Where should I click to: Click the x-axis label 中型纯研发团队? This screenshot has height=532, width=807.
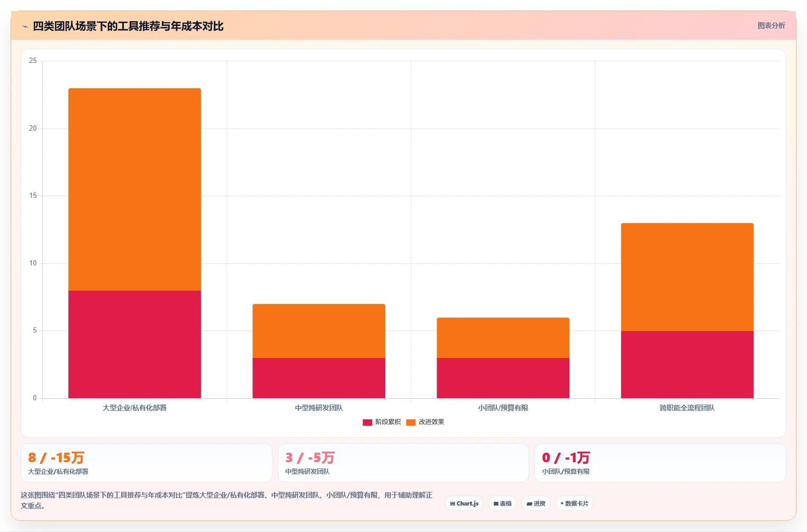coord(319,408)
